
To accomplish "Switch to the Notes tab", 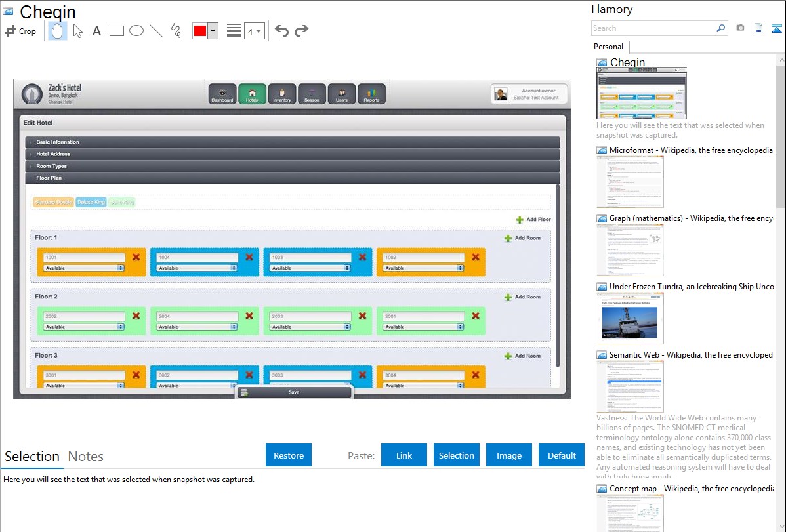I will click(x=86, y=457).
